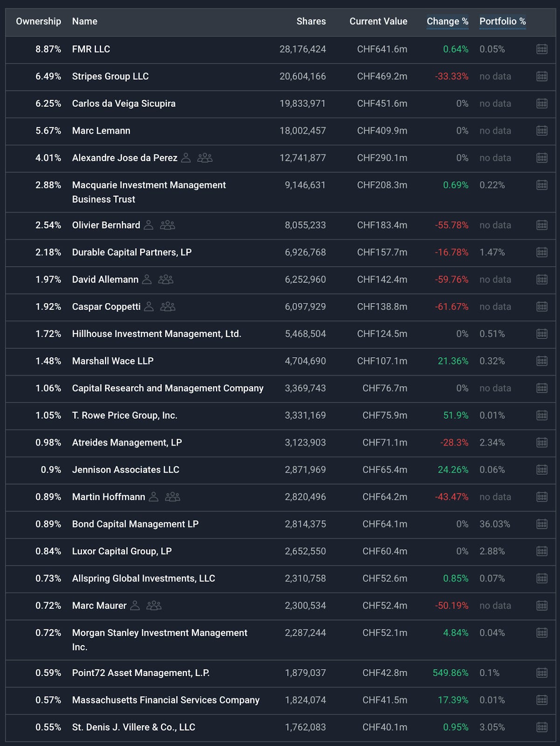Select Stripes Group LLC name

click(111, 76)
